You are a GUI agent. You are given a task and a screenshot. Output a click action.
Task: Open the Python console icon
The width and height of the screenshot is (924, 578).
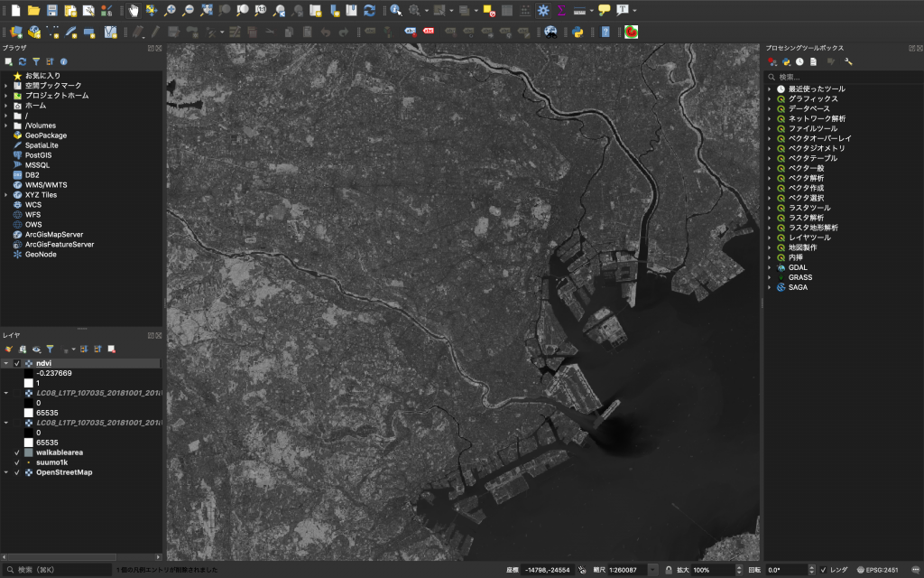click(x=577, y=32)
